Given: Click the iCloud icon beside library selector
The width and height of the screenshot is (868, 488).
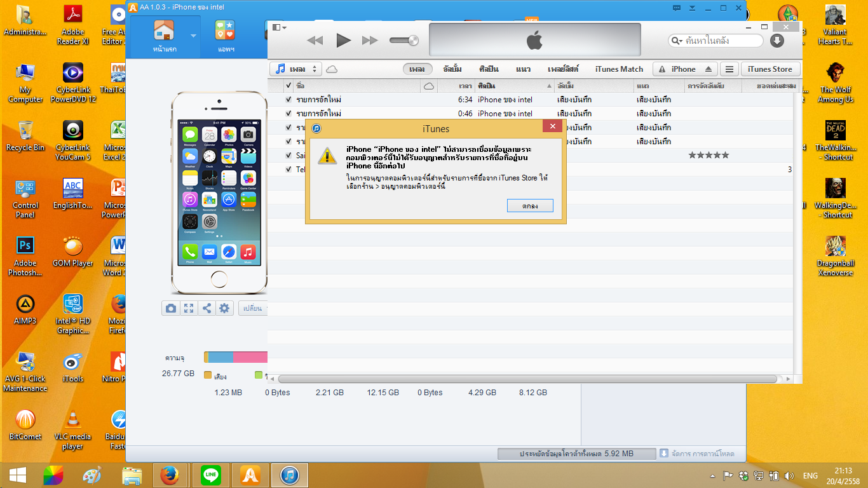Looking at the screenshot, I should [332, 69].
